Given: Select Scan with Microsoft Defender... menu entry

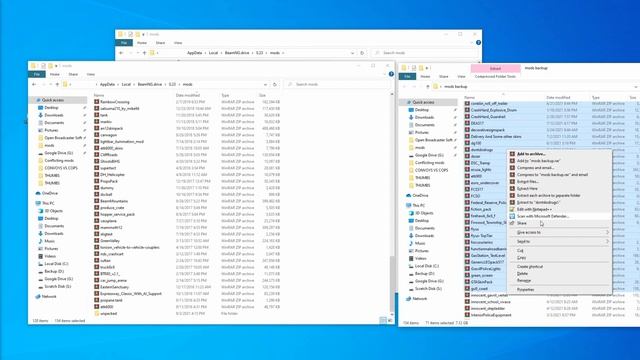Looking at the screenshot, I should click(543, 216).
